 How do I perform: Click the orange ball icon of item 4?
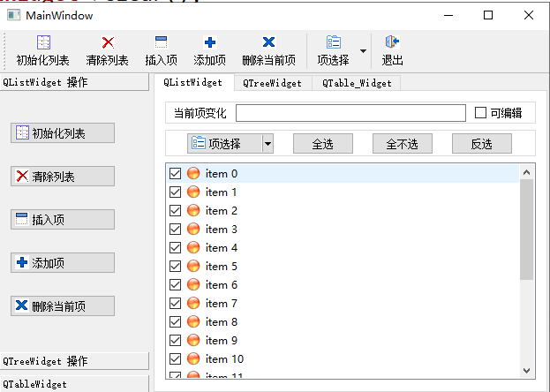tap(193, 247)
